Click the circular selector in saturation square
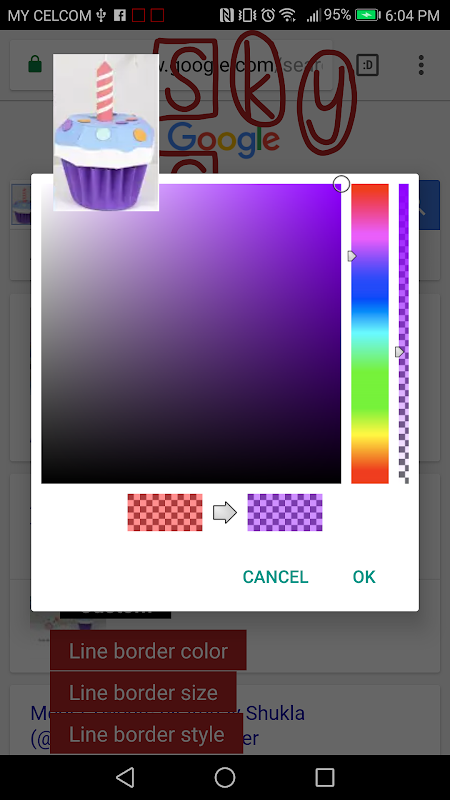This screenshot has width=450, height=800. click(x=341, y=184)
